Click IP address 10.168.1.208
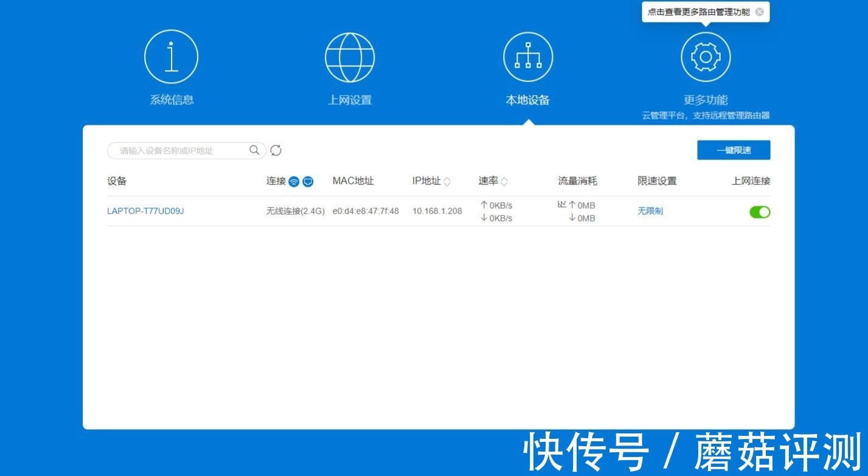 (x=437, y=211)
